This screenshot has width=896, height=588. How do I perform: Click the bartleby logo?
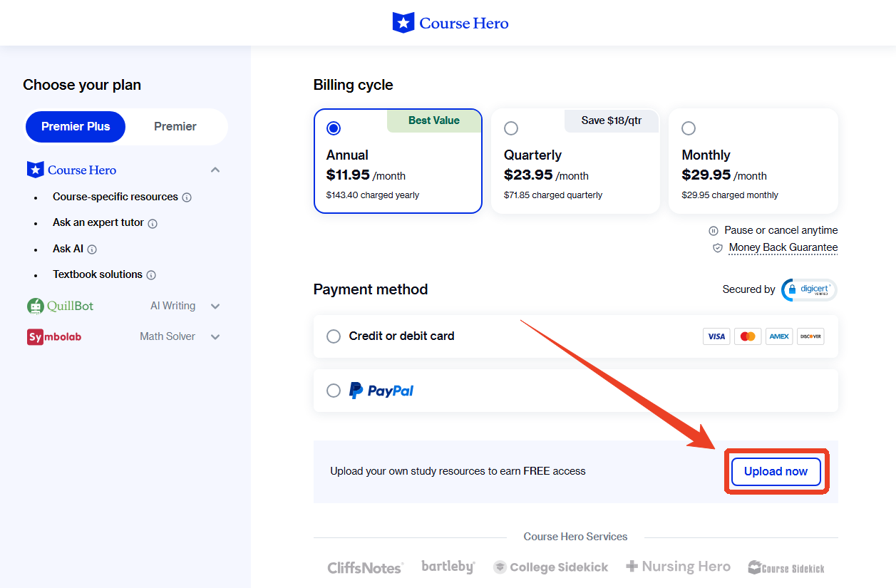click(x=448, y=567)
